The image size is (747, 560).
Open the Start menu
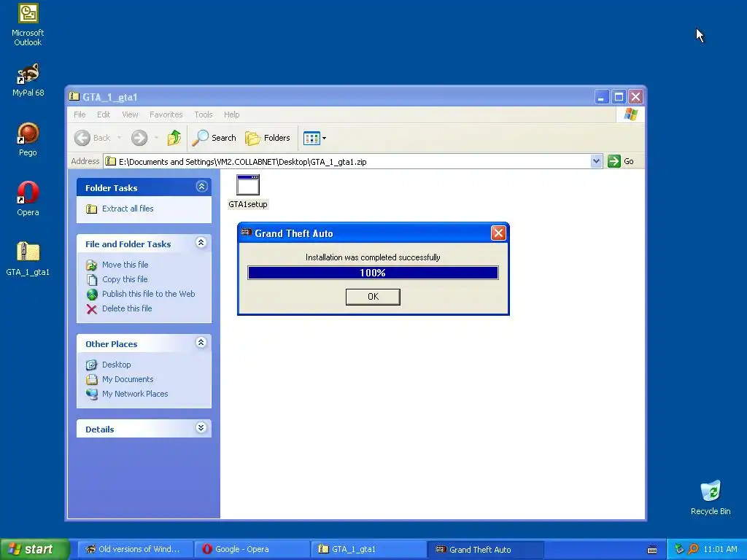point(35,549)
